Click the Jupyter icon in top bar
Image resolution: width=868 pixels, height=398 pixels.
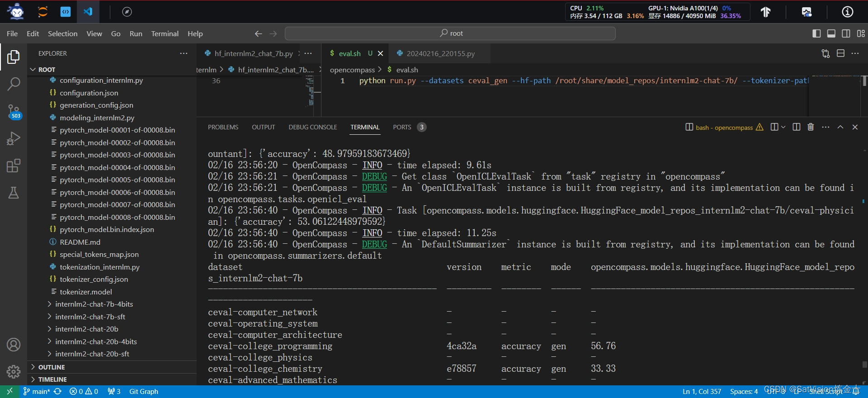click(43, 12)
